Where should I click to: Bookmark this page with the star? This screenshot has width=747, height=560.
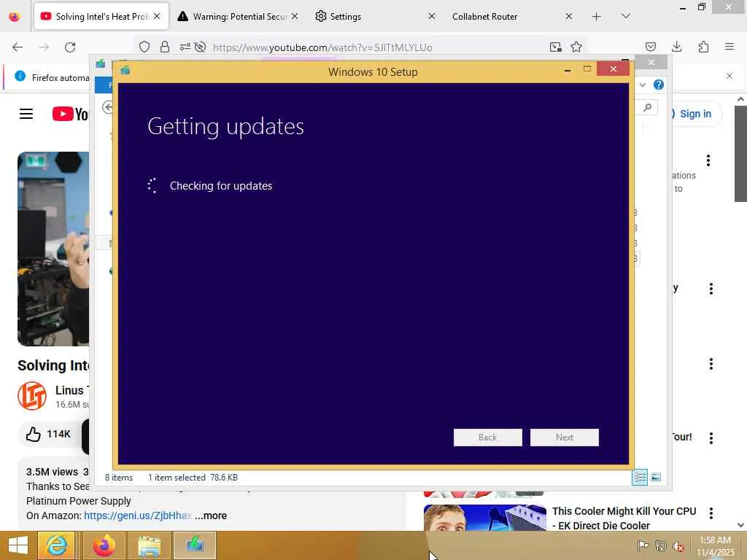pyautogui.click(x=576, y=47)
